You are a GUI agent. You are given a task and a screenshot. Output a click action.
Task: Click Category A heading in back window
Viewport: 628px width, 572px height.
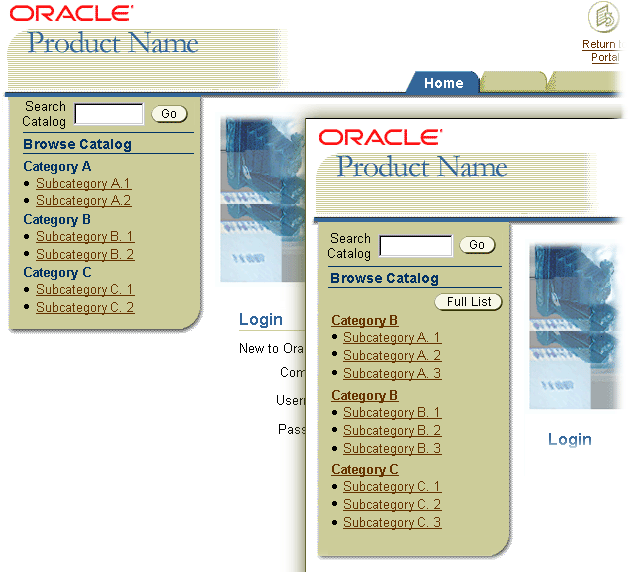click(x=57, y=167)
